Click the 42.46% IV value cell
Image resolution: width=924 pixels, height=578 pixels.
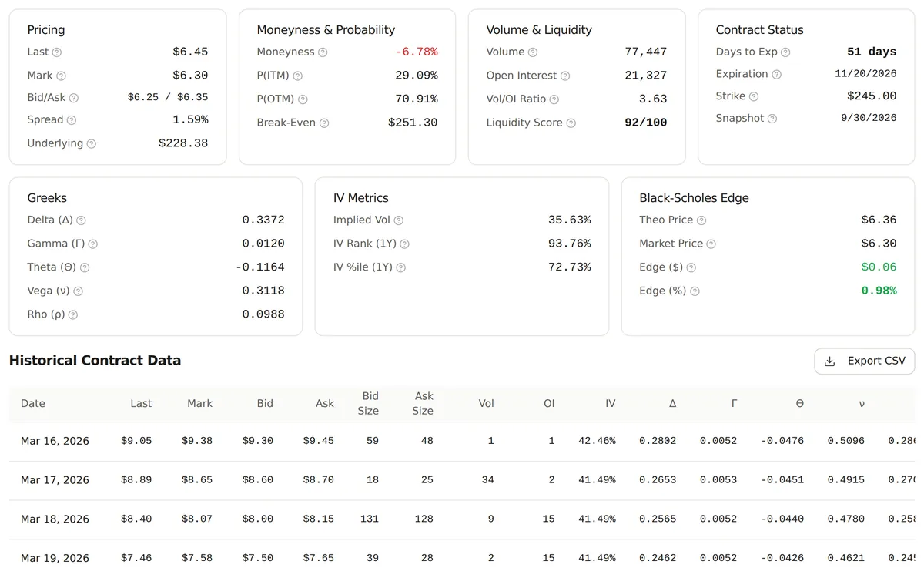click(x=597, y=441)
